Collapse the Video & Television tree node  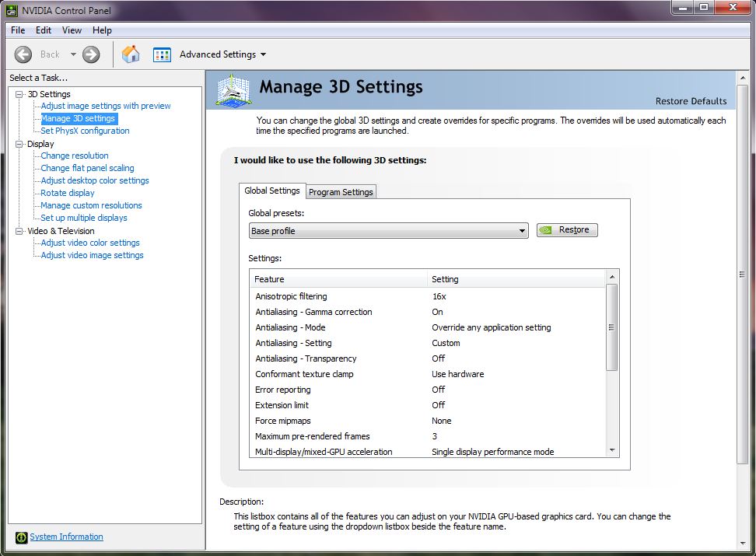19,231
